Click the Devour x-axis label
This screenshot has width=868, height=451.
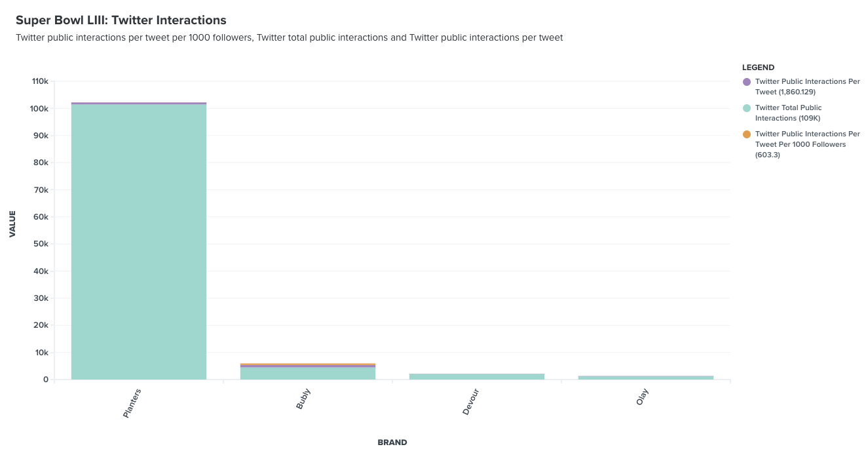471,402
